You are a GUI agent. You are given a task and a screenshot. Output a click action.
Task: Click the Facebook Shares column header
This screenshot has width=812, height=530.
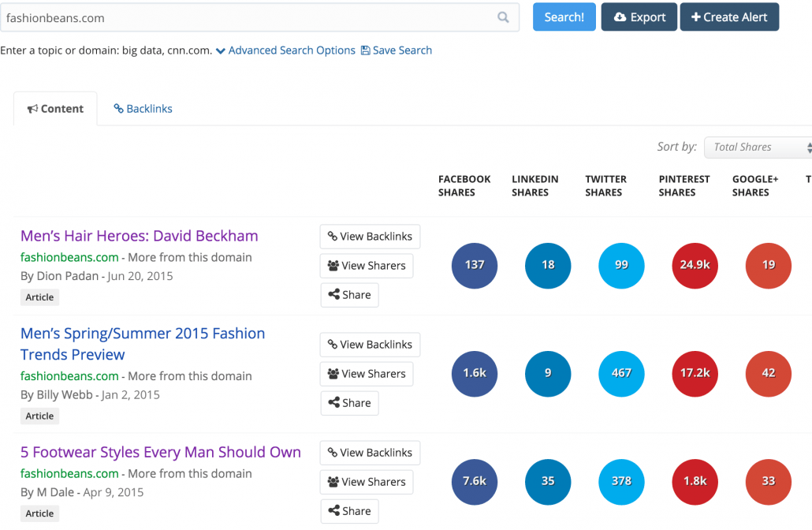464,185
